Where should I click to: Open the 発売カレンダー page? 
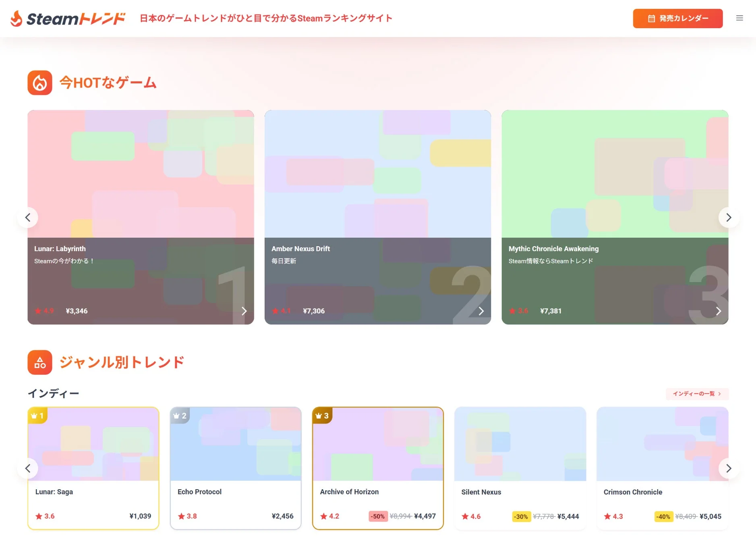tap(677, 18)
